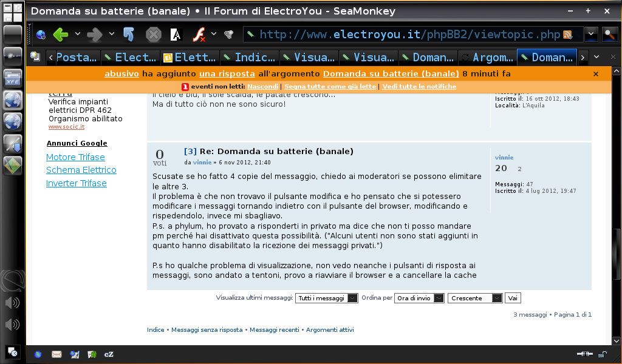
Task: Reload the page with the reload arrow
Action: [x=130, y=33]
